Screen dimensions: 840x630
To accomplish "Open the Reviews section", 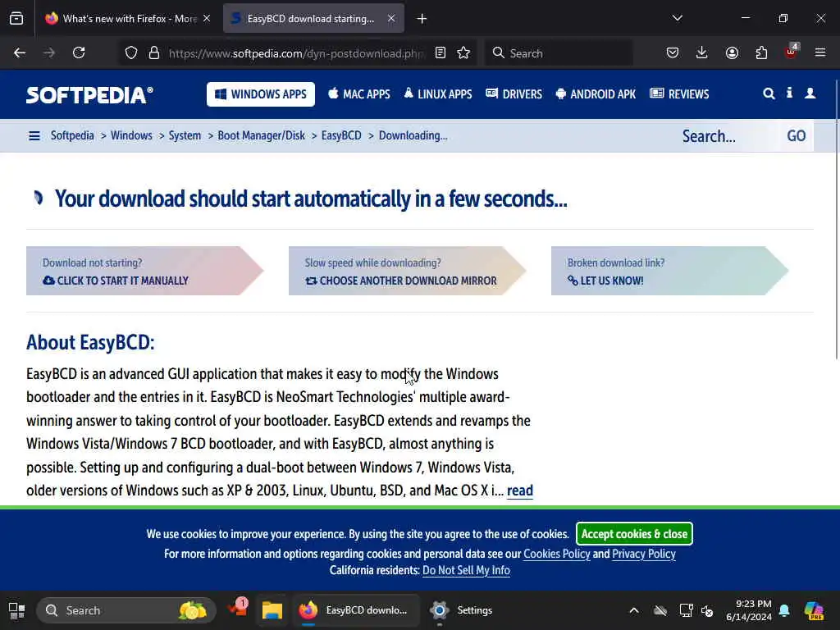I will [x=679, y=94].
